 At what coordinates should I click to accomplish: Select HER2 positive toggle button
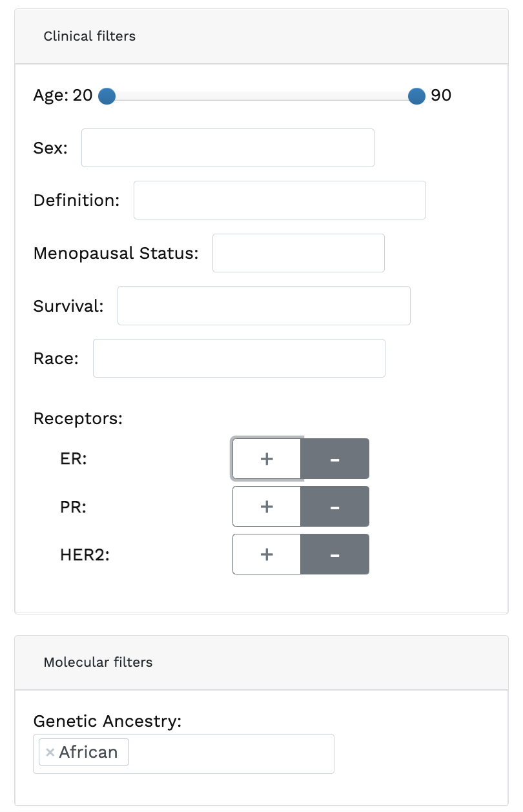tap(267, 554)
